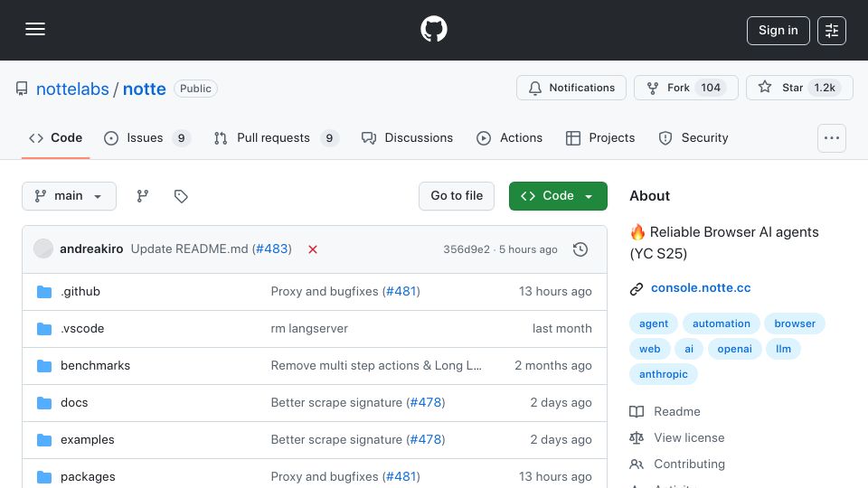Select the agent topic tag

[654, 324]
